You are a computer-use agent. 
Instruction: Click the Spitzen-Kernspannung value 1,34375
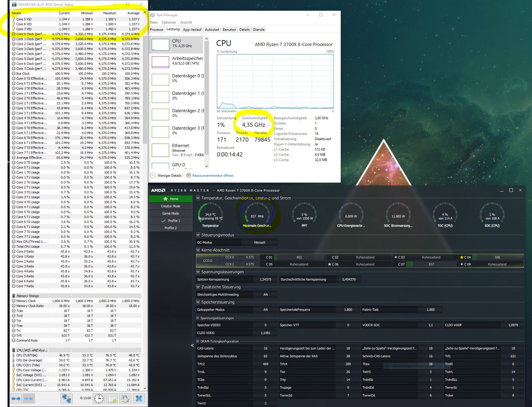coord(265,279)
